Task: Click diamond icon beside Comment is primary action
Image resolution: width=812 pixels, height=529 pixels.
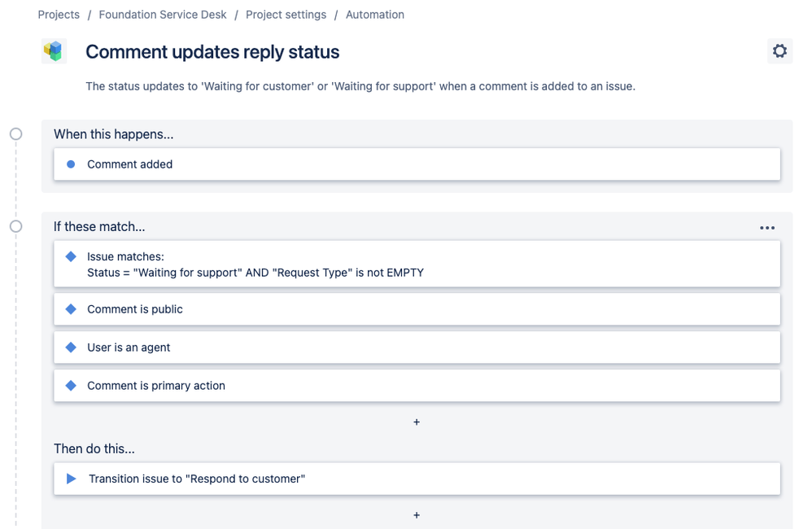Action: coord(71,386)
